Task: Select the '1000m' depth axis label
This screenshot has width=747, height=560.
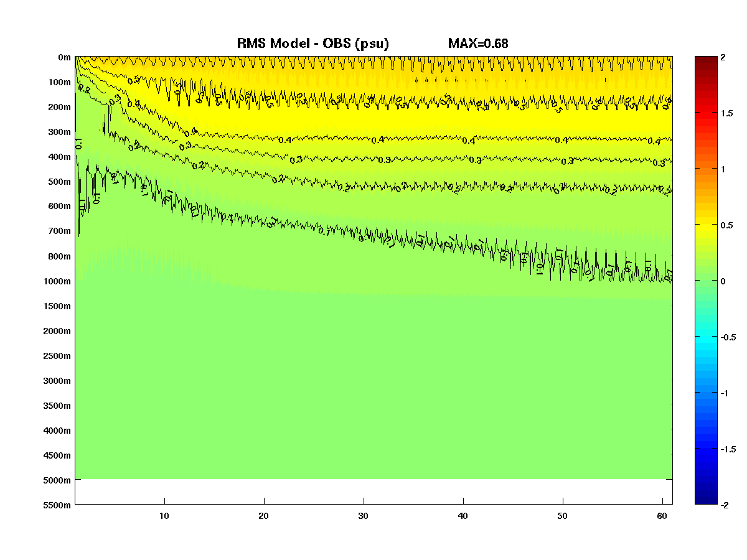Action: (x=57, y=281)
